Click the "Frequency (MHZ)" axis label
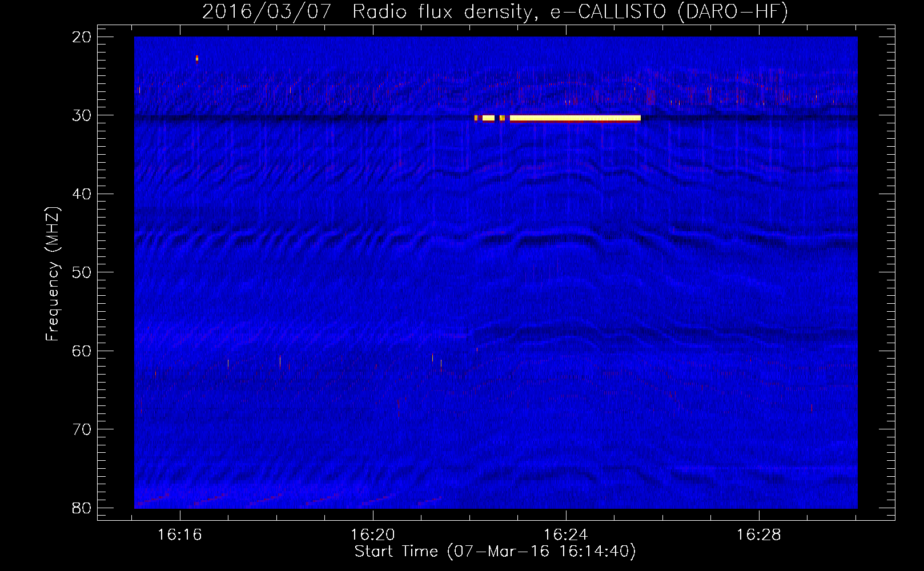The height and width of the screenshot is (571, 924). (53, 274)
